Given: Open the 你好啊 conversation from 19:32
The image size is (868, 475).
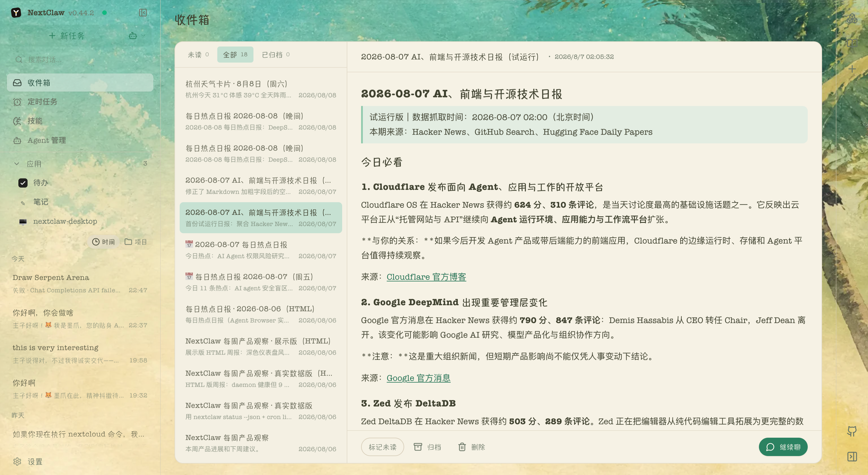Looking at the screenshot, I should 80,389.
